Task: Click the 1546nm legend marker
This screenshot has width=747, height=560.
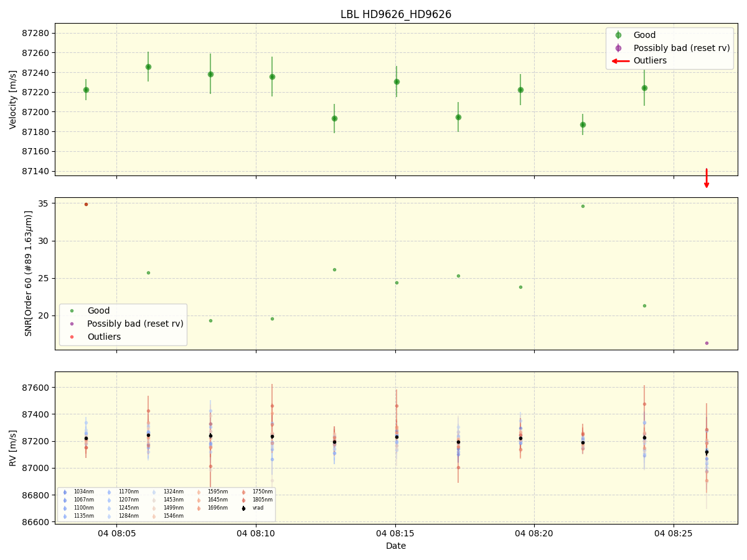Action: [x=154, y=516]
